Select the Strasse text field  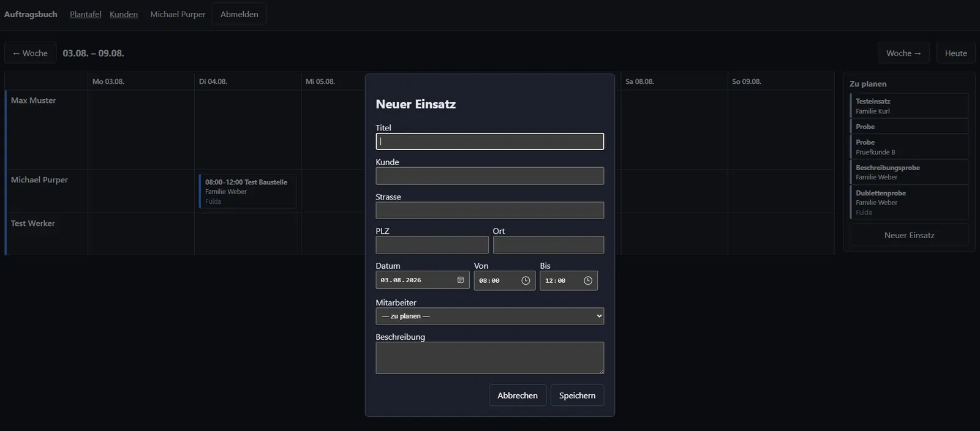(490, 211)
